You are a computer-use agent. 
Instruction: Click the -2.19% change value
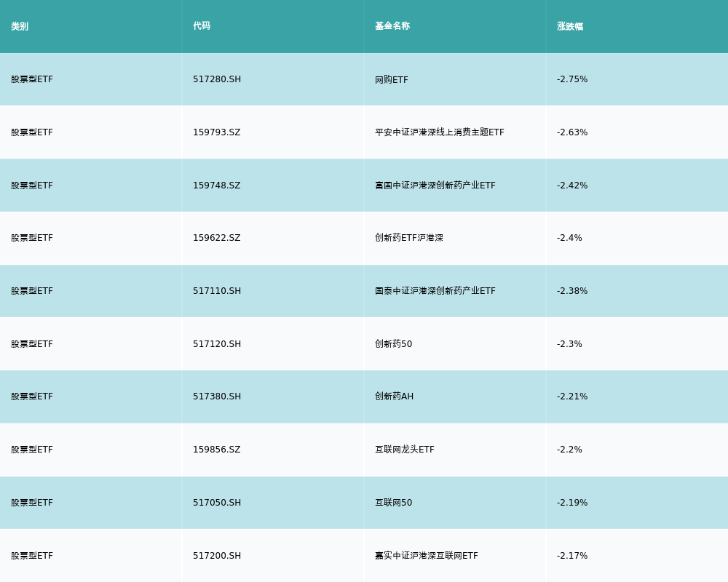click(572, 503)
